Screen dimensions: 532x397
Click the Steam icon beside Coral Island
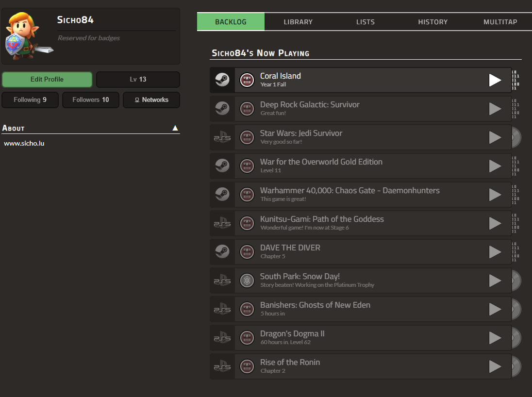click(x=222, y=80)
